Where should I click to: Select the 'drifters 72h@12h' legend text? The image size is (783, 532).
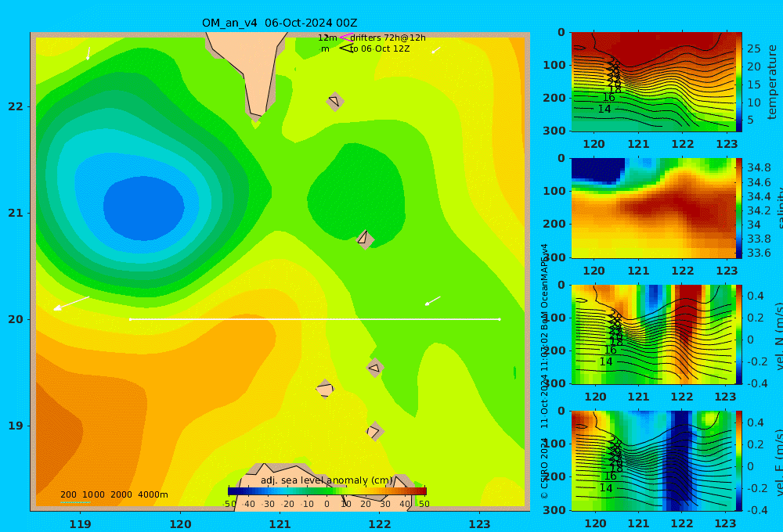pos(388,38)
